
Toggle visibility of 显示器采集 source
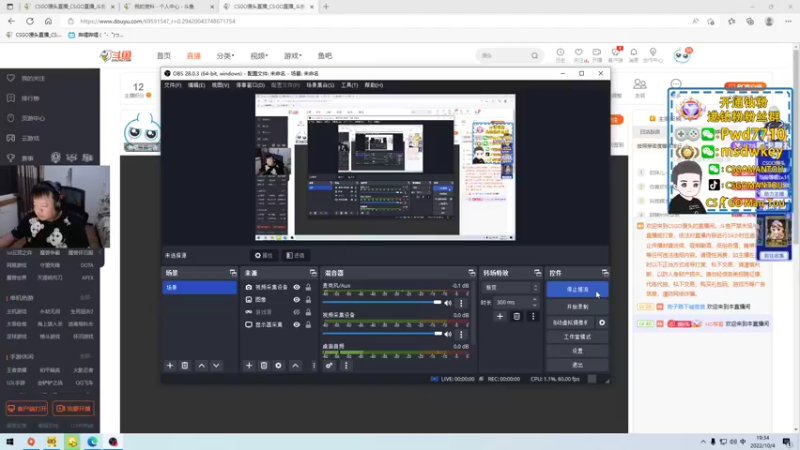[296, 324]
